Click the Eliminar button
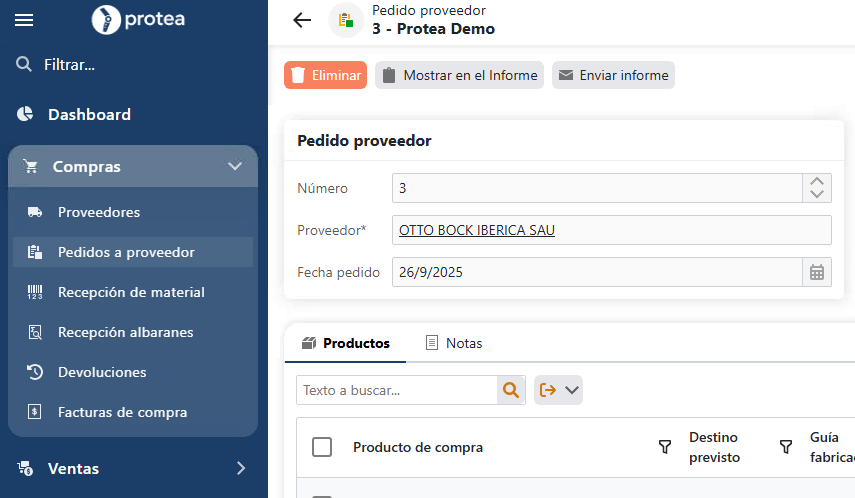The width and height of the screenshot is (855, 498). (x=325, y=75)
